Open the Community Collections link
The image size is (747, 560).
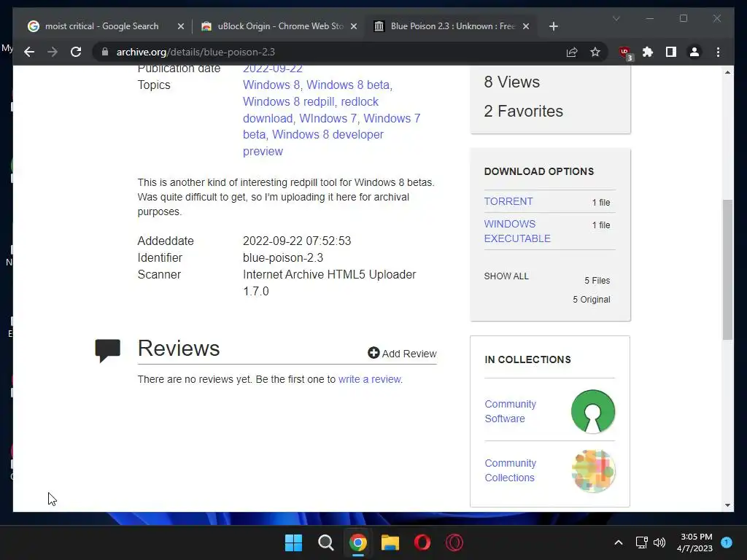tap(510, 470)
